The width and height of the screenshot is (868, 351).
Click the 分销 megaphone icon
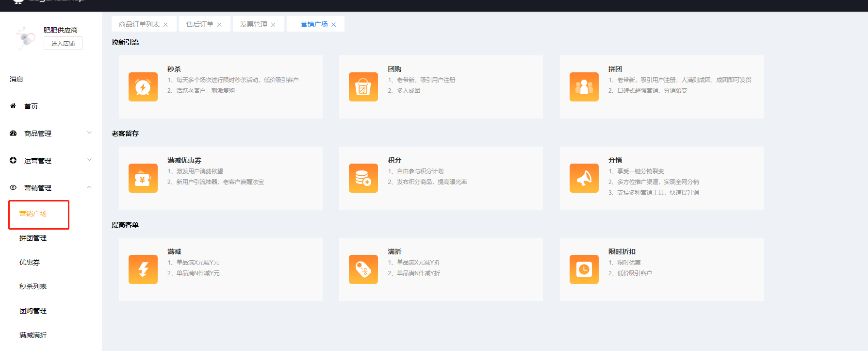[x=584, y=178]
